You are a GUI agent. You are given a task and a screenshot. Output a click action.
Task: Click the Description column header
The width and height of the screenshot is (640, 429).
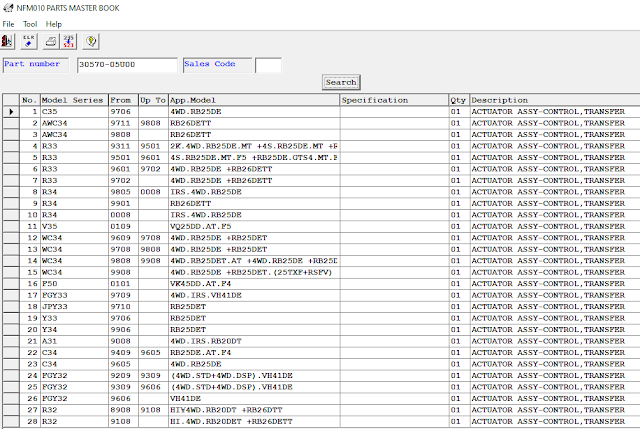pos(555,100)
